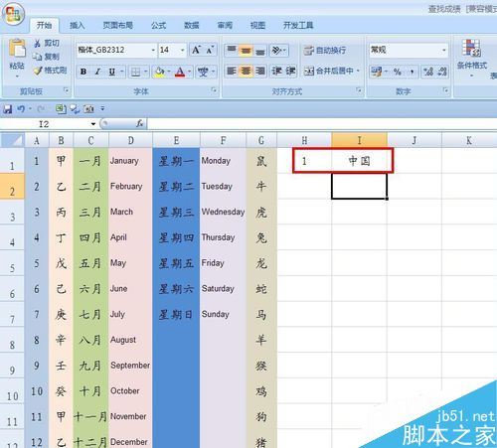Customize the quick access toolbar dropdown
The width and height of the screenshot is (497, 448).
(102, 108)
